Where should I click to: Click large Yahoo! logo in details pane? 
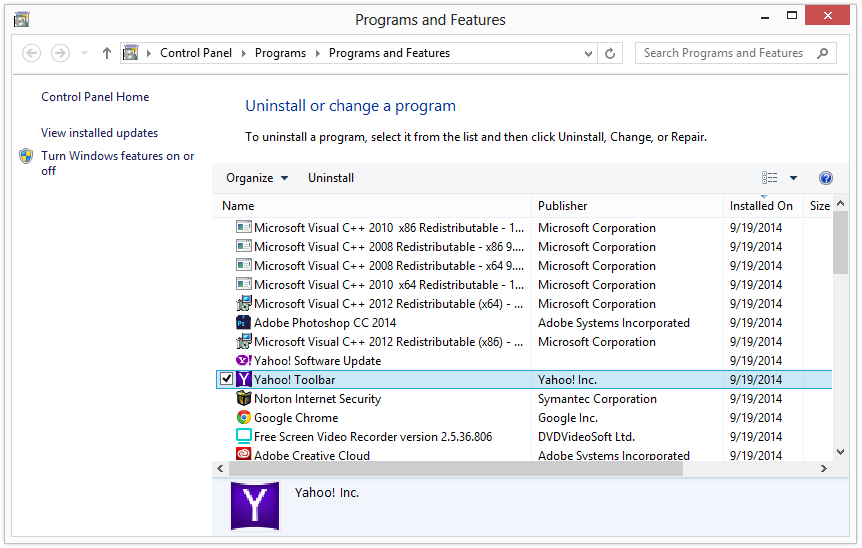(255, 506)
